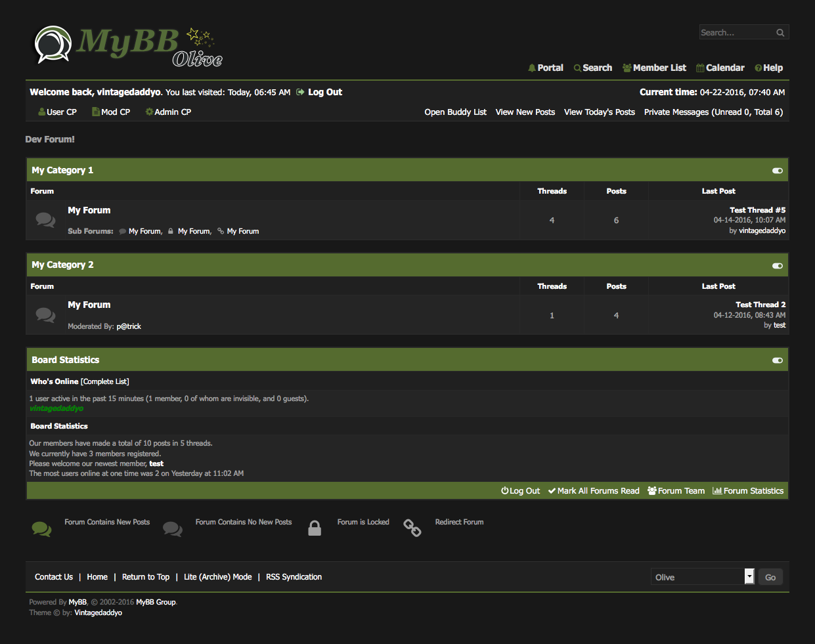Viewport: 815px width, 644px height.
Task: Click the Calendar icon in navigation
Action: pos(700,68)
